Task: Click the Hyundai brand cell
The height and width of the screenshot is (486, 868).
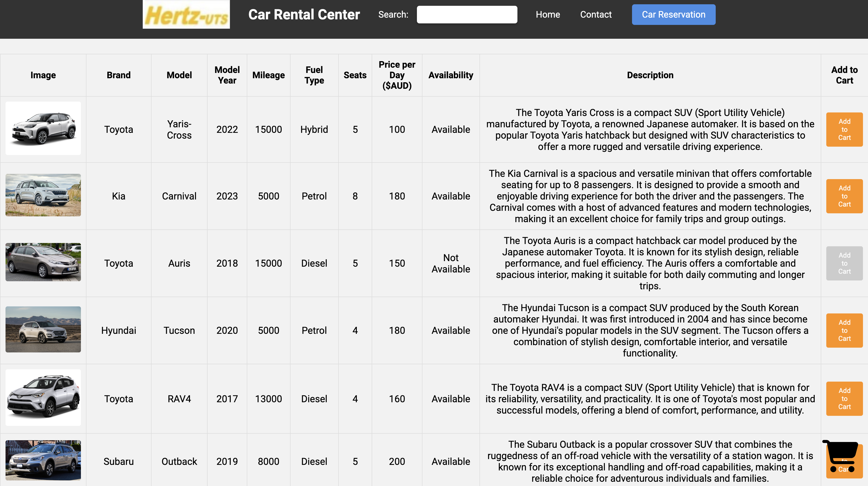Action: pos(119,331)
